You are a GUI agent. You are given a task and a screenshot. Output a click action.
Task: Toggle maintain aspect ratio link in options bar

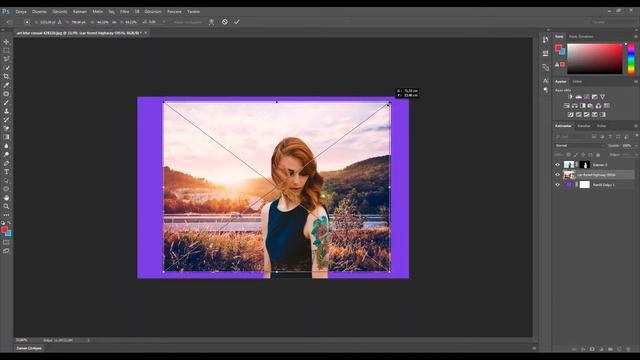click(114, 22)
